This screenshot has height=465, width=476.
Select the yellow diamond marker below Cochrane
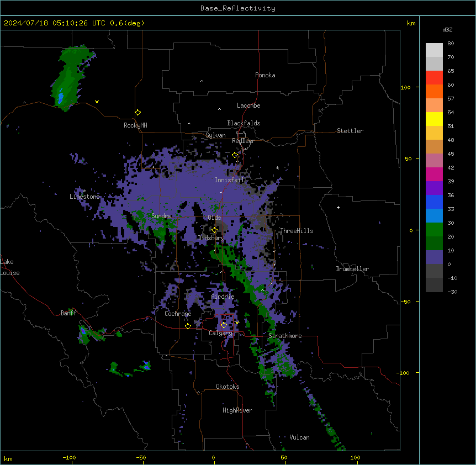pyautogui.click(x=188, y=326)
